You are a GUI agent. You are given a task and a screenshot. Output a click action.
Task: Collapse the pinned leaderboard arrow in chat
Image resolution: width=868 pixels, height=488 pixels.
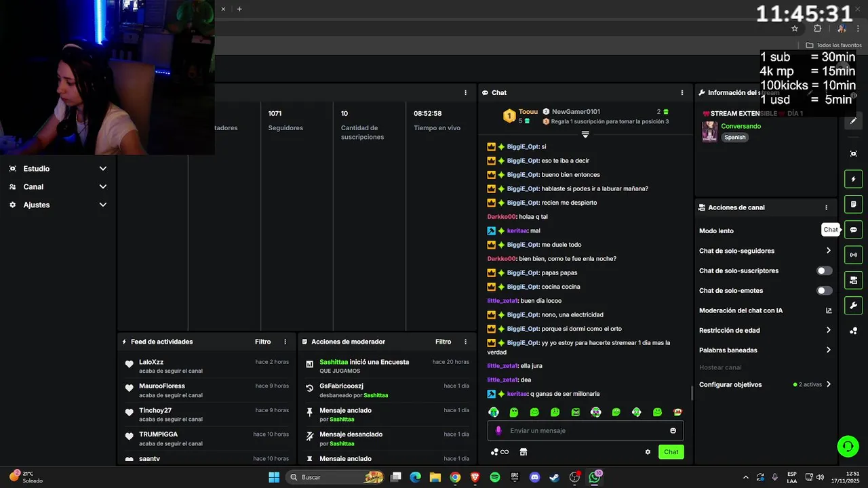click(x=585, y=134)
